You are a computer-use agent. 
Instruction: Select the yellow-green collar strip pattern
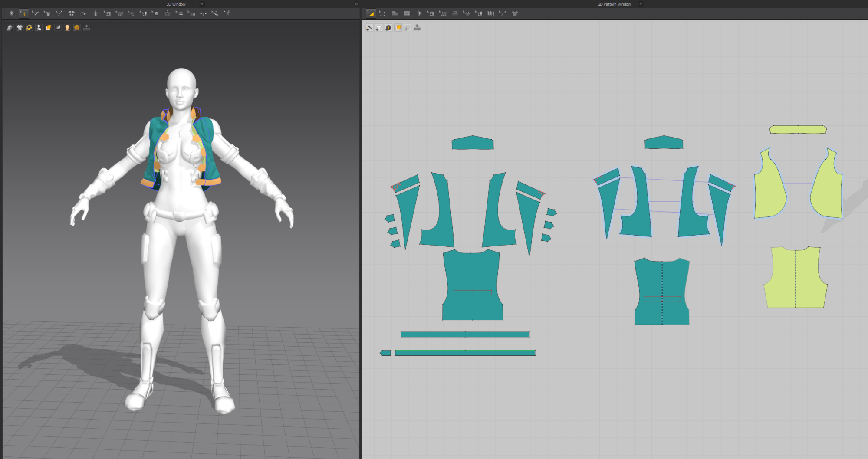point(798,129)
